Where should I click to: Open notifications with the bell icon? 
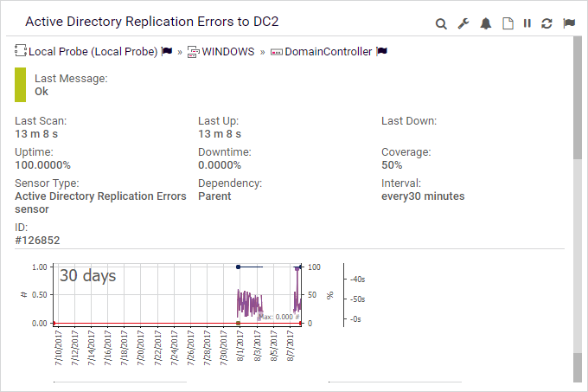coord(486,23)
